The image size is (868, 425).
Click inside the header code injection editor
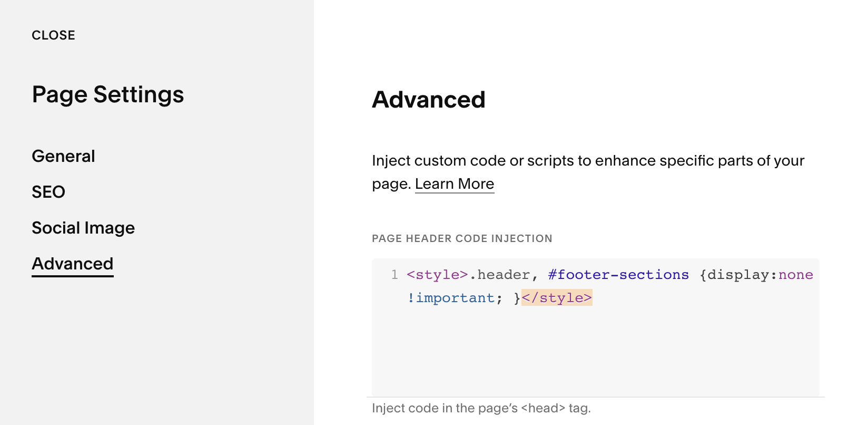coord(595,327)
